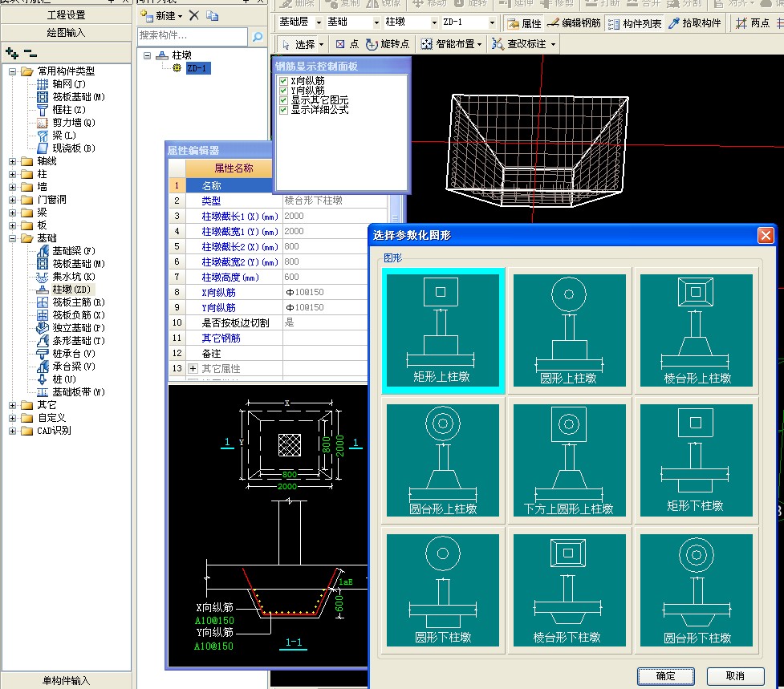Click 两点 axis tool
This screenshot has height=689, width=784.
point(753,23)
